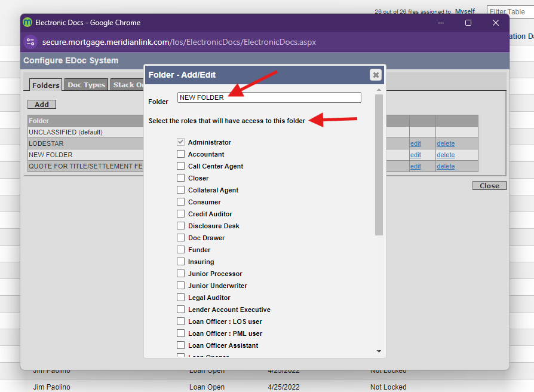Image resolution: width=534 pixels, height=392 pixels.
Task: Check the Doc Drawer role checkbox
Action: [x=180, y=237]
